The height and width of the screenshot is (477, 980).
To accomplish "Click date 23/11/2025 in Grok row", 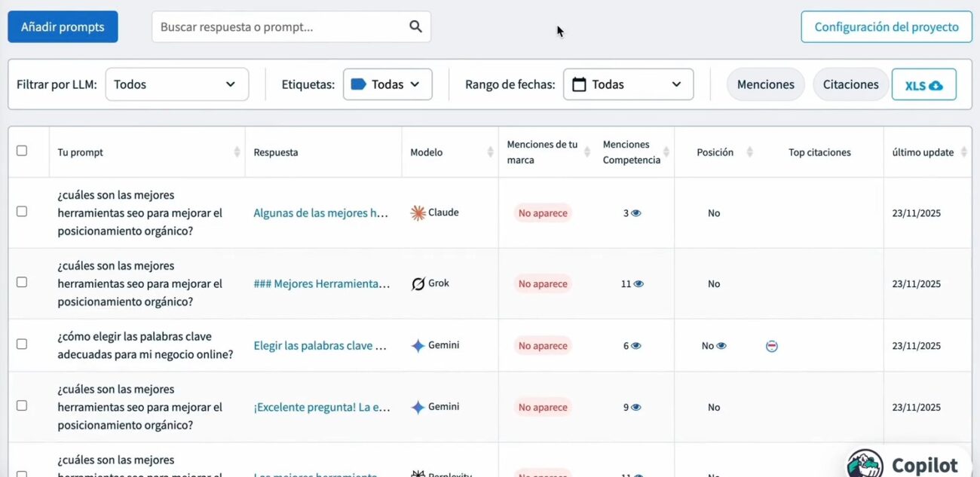I will point(917,284).
